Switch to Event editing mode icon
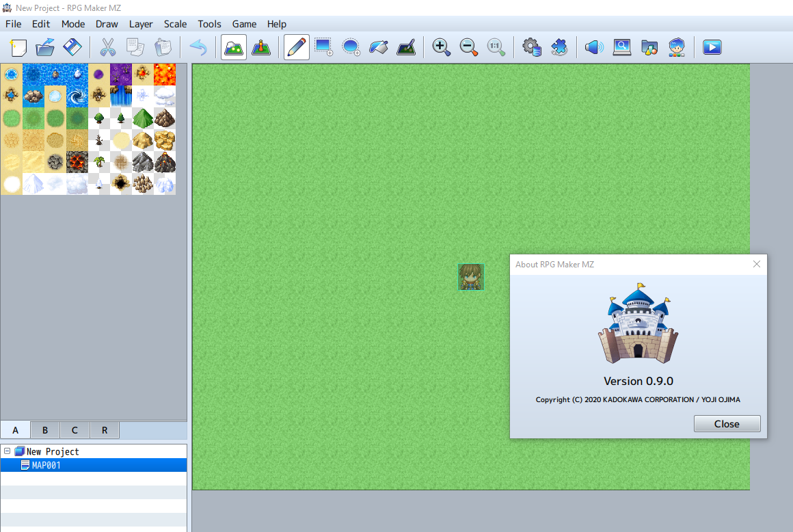This screenshot has width=793, height=532. 261,48
